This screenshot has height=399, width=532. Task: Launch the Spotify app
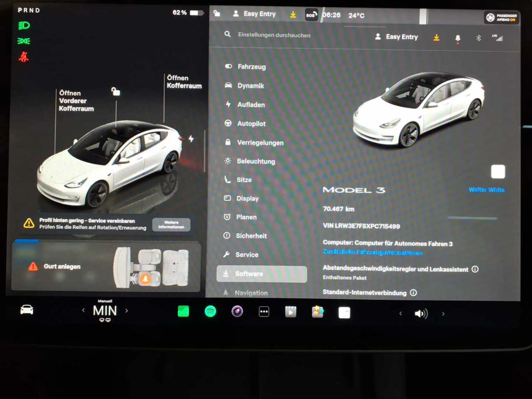coord(210,312)
